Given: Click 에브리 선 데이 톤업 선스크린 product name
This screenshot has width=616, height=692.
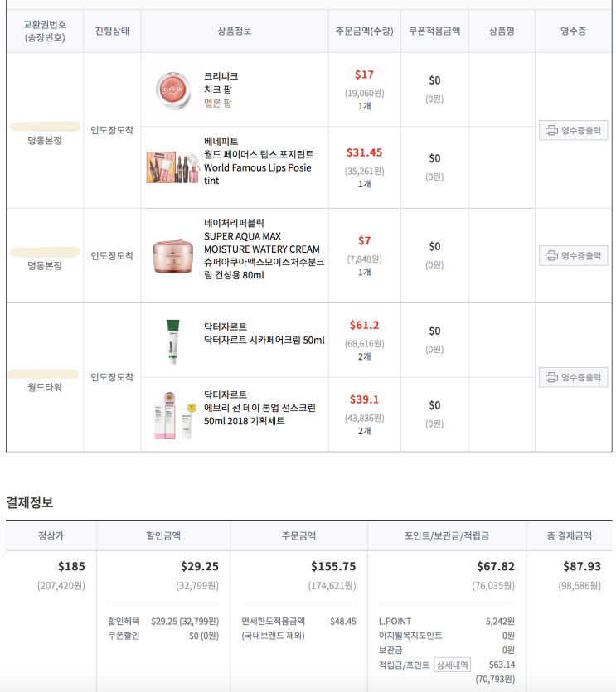Looking at the screenshot, I should 259,408.
